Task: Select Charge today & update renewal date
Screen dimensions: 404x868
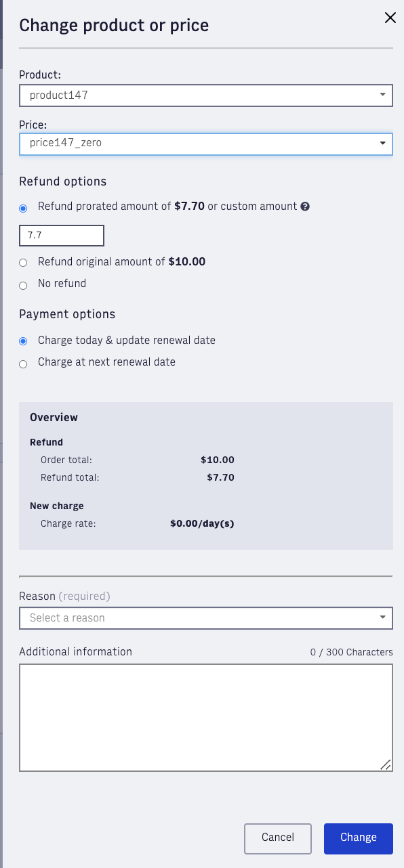Action: [23, 341]
